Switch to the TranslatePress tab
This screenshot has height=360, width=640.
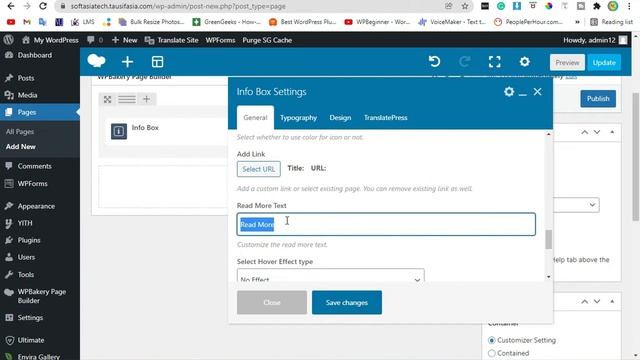coord(385,118)
